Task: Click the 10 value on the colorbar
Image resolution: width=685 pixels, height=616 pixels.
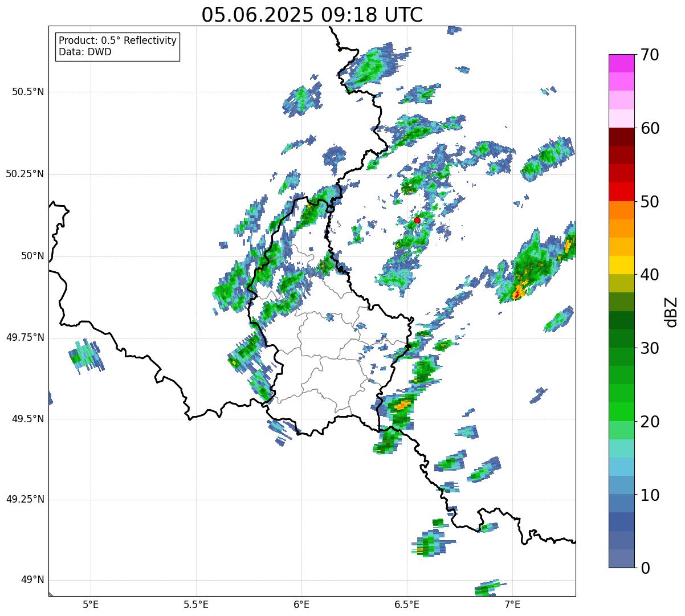Action: (x=649, y=495)
